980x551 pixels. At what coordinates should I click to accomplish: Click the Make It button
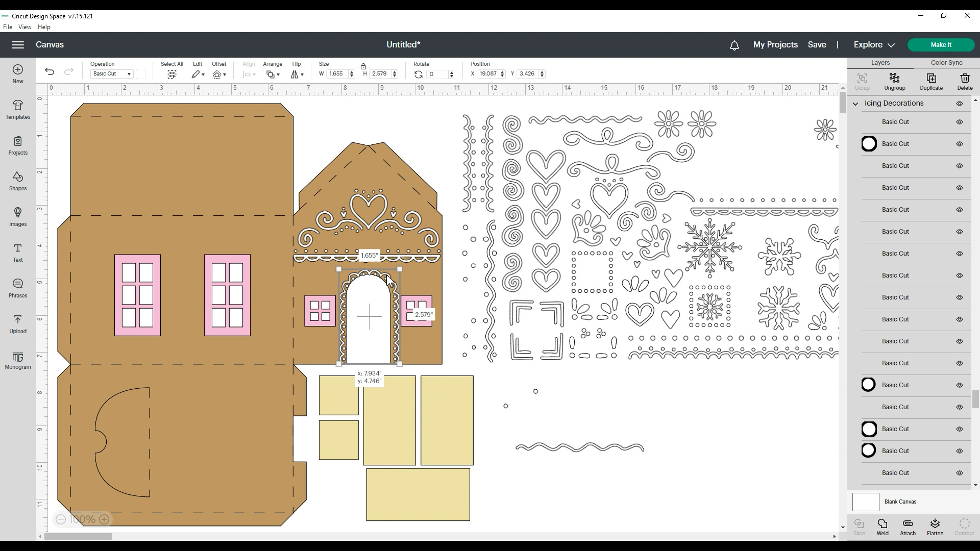click(x=941, y=45)
